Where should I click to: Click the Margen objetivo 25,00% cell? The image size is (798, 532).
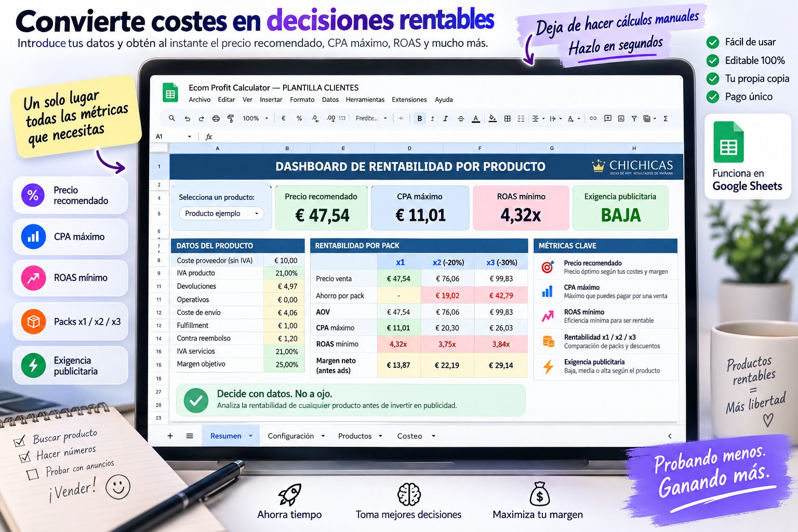pyautogui.click(x=284, y=365)
